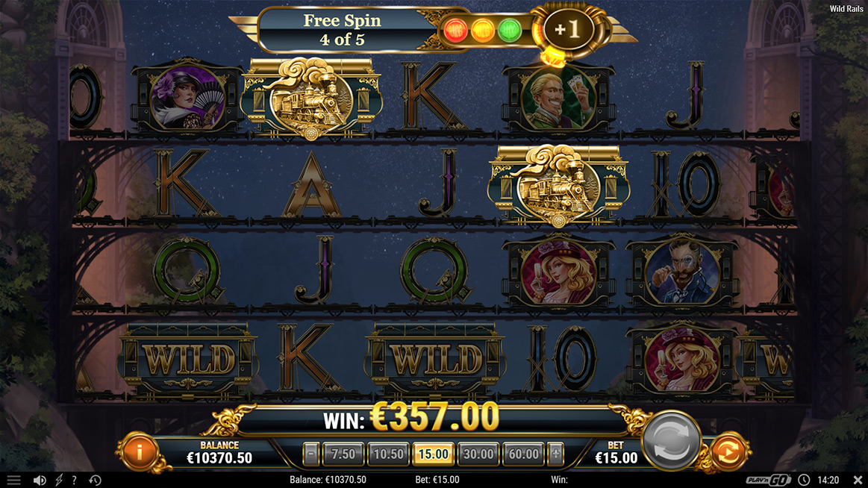Select the 7.50 bet amount
The width and height of the screenshot is (868, 488).
[343, 454]
